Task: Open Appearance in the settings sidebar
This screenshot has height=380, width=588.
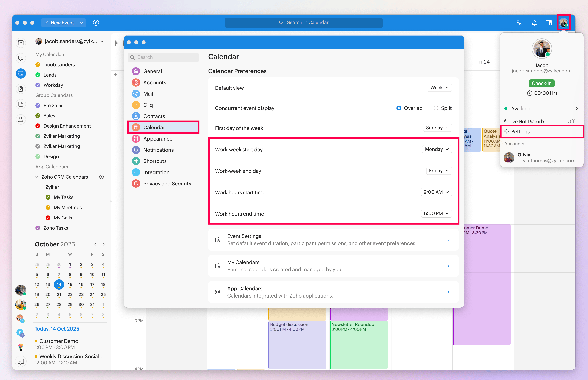Action: point(158,139)
